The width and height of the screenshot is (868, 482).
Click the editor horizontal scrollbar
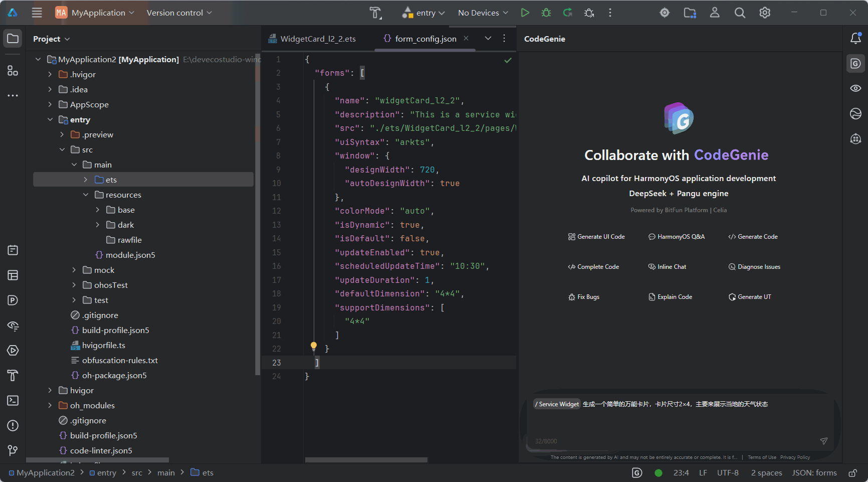point(366,460)
